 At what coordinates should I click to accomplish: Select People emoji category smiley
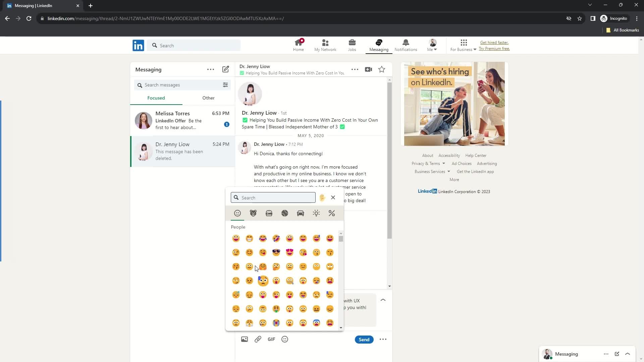pos(237,213)
